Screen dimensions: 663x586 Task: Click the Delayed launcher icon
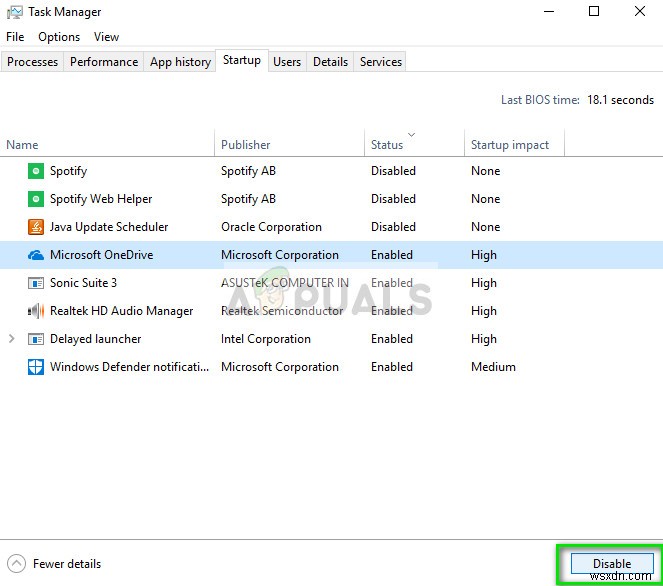point(36,339)
